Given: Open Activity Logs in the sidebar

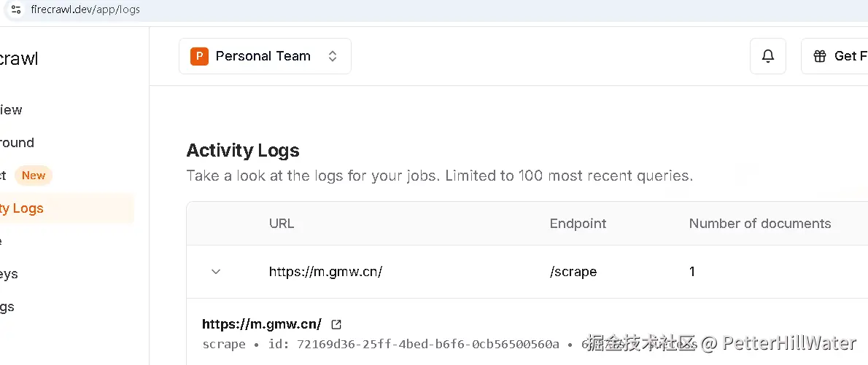Looking at the screenshot, I should (22, 208).
